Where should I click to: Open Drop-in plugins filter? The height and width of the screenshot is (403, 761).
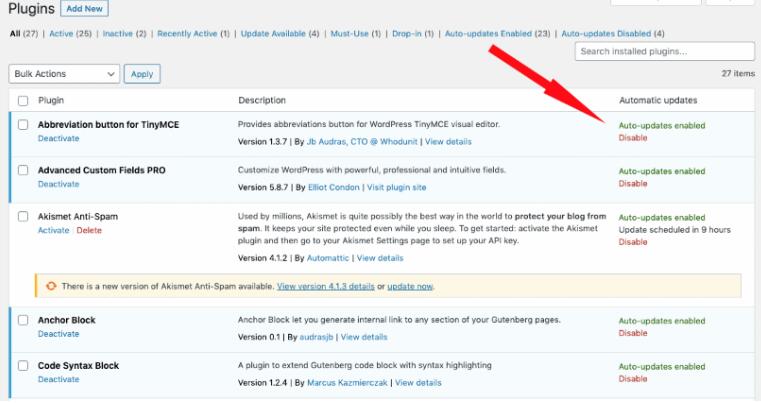pos(407,34)
